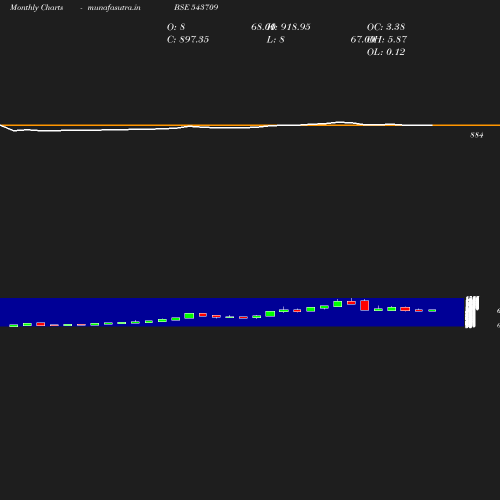500x500 pixels.
Task: Click the '884' price axis label
Action: (x=477, y=135)
